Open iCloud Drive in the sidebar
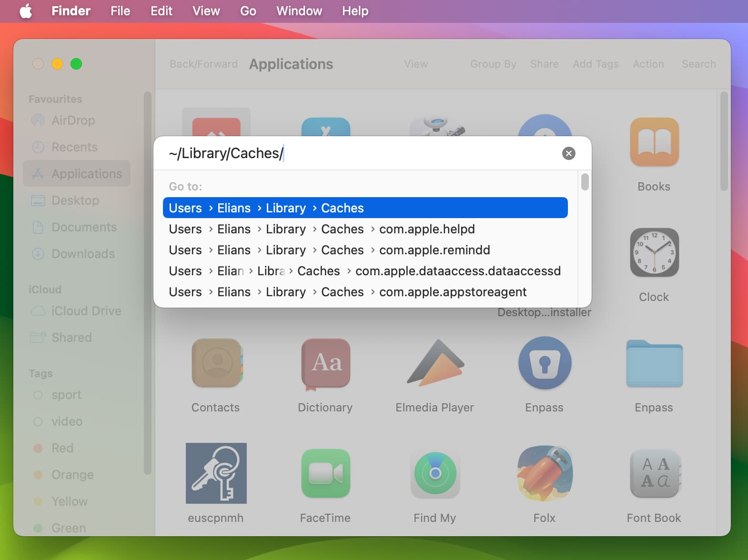 pyautogui.click(x=77, y=311)
